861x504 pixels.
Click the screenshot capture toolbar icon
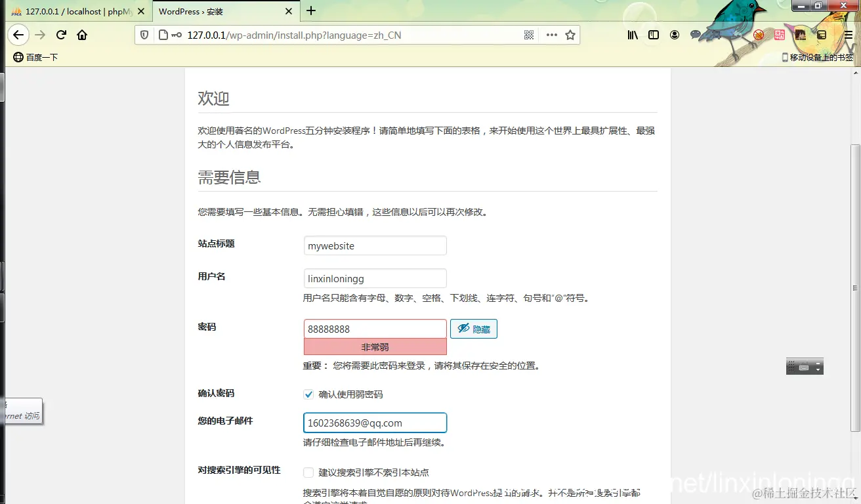coord(716,35)
